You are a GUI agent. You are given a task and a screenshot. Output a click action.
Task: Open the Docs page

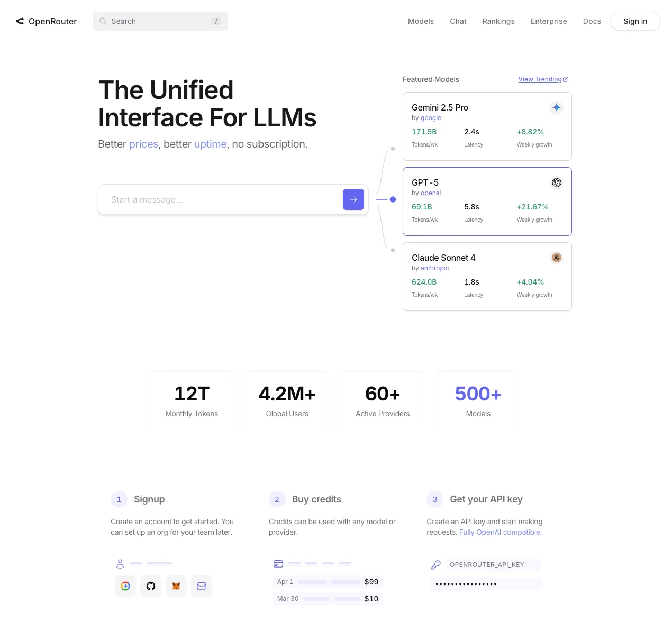click(592, 21)
